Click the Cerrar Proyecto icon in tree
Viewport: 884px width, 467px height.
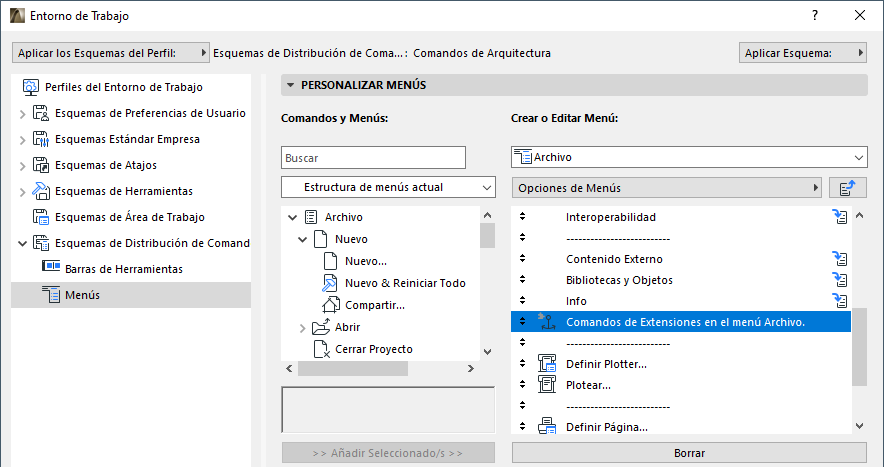pos(321,349)
